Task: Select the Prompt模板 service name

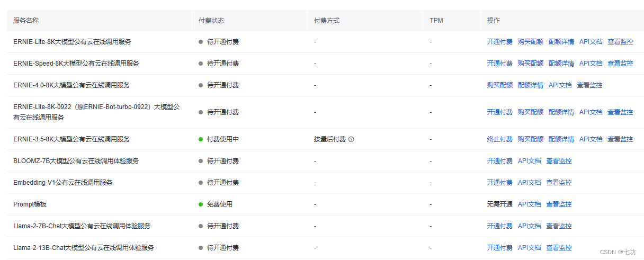Action: [x=30, y=204]
